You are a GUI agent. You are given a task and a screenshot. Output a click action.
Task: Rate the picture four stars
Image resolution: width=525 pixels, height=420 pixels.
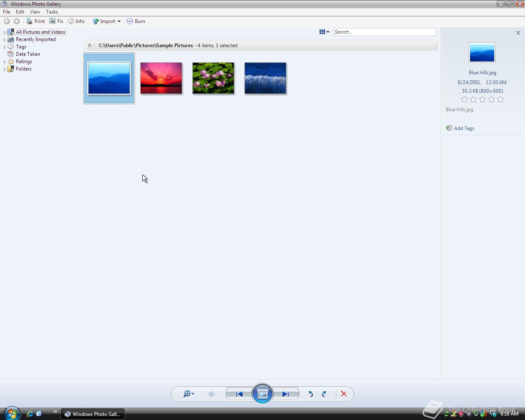491,99
